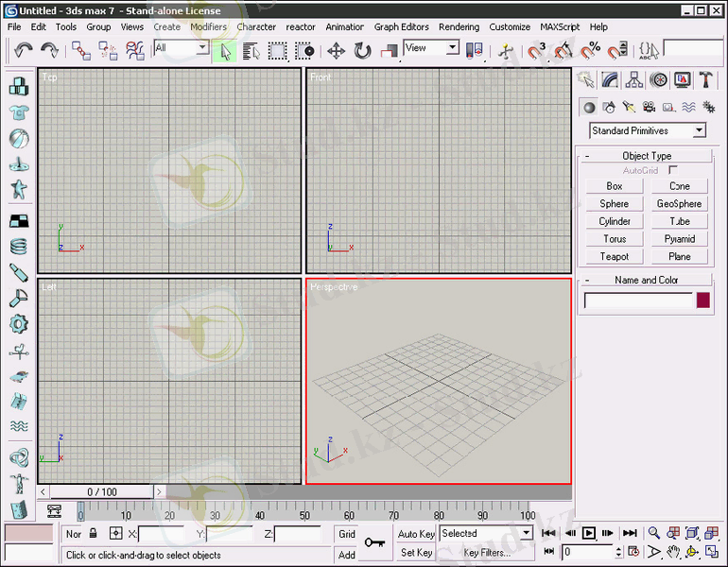Image resolution: width=728 pixels, height=567 pixels.
Task: Enable the AutoGrid checkbox
Action: point(673,170)
